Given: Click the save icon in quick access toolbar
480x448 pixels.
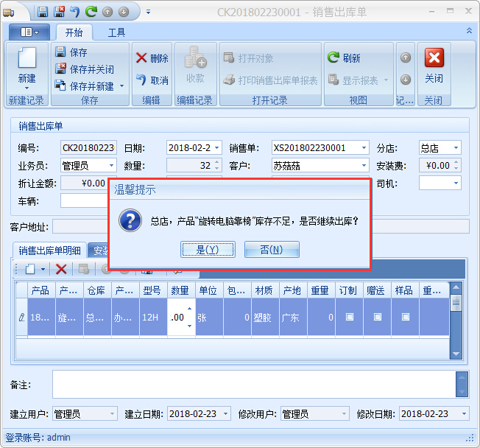Looking at the screenshot, I should 43,12.
